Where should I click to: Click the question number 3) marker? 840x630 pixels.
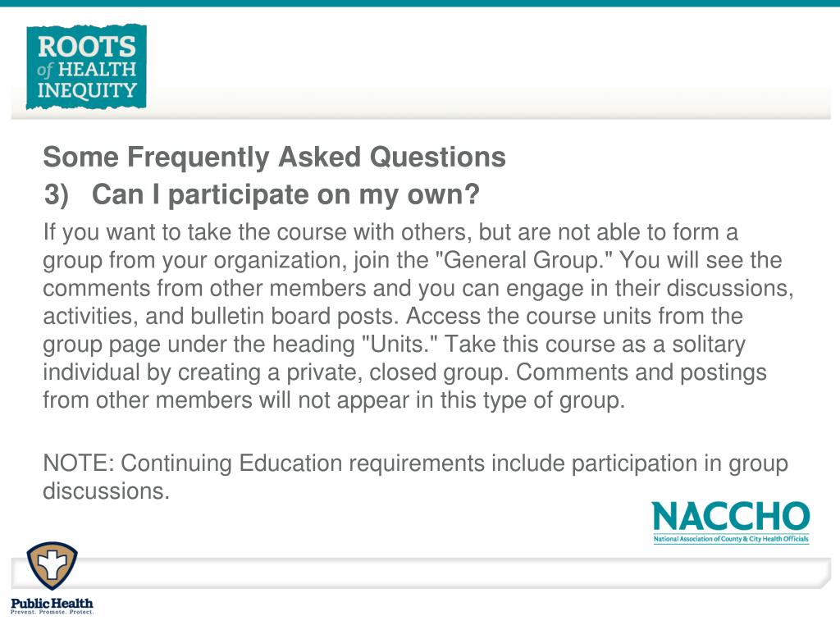point(57,194)
